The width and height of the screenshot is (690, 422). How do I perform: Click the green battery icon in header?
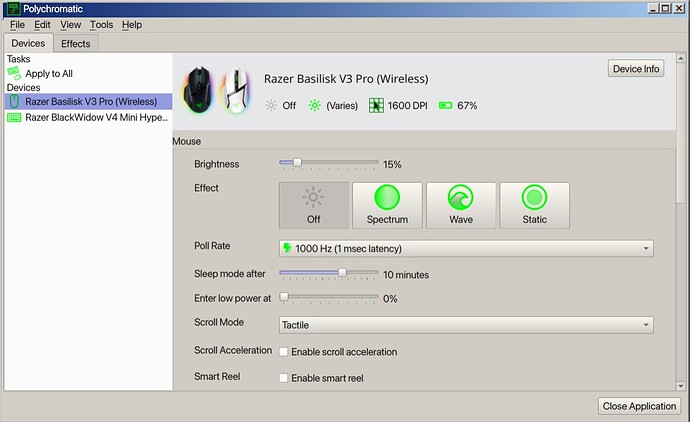445,105
